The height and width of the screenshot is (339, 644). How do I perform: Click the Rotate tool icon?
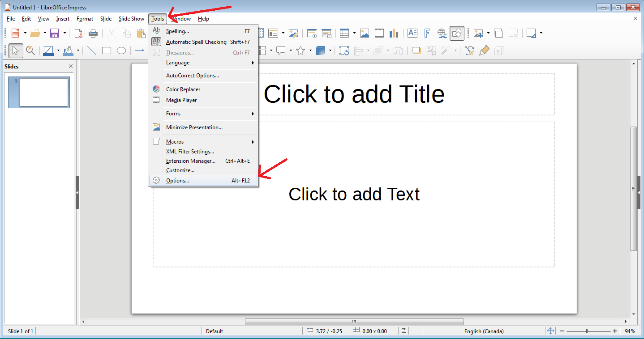344,51
